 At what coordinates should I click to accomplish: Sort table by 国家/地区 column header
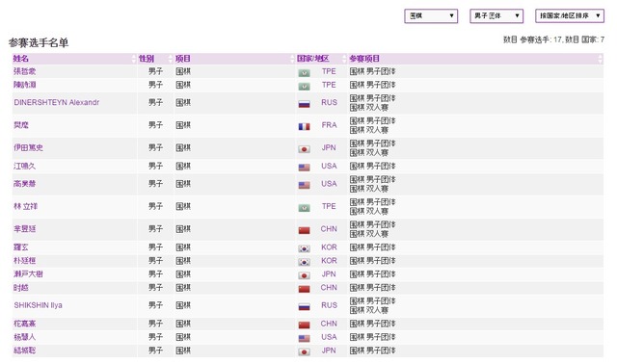(312, 59)
